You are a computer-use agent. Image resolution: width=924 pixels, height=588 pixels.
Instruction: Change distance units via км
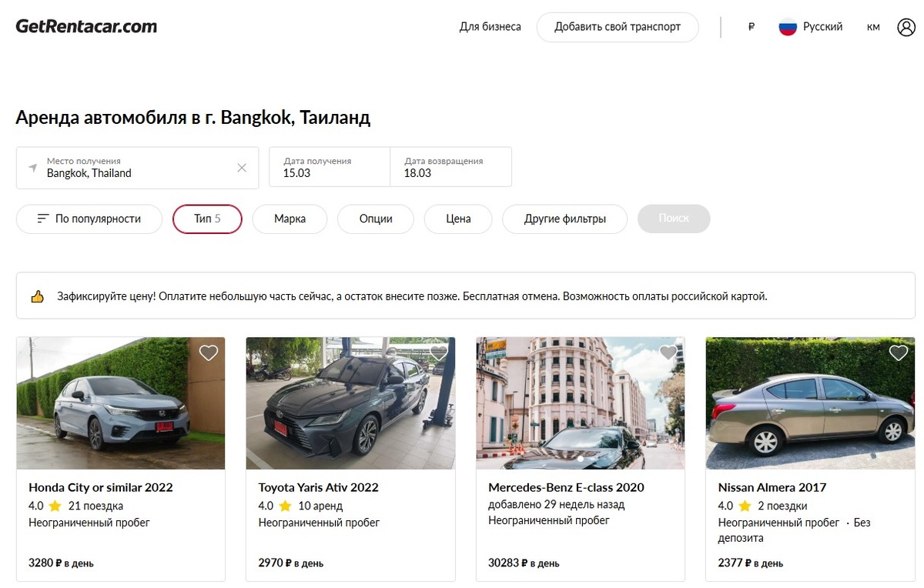pyautogui.click(x=873, y=27)
